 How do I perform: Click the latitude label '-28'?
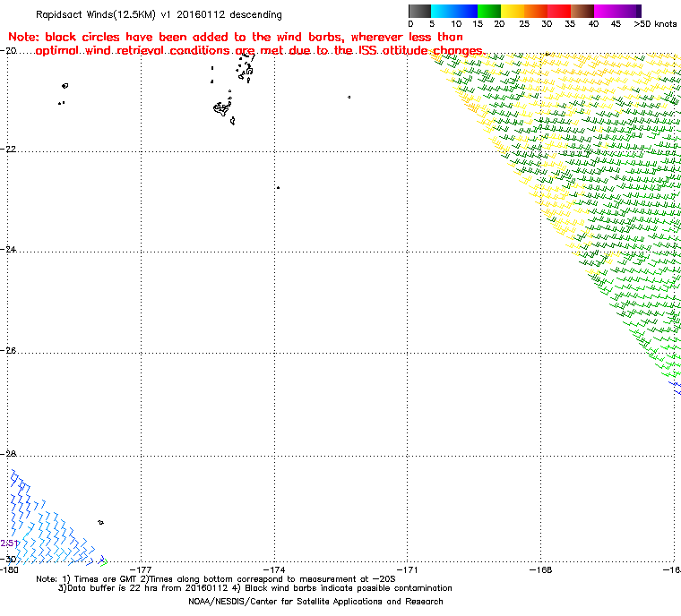tap(8, 454)
